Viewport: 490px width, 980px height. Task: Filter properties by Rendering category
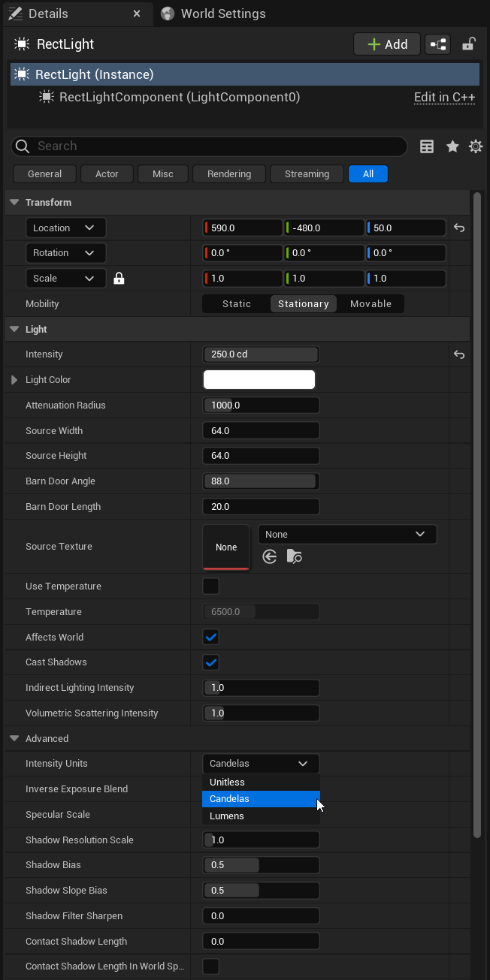click(x=229, y=174)
